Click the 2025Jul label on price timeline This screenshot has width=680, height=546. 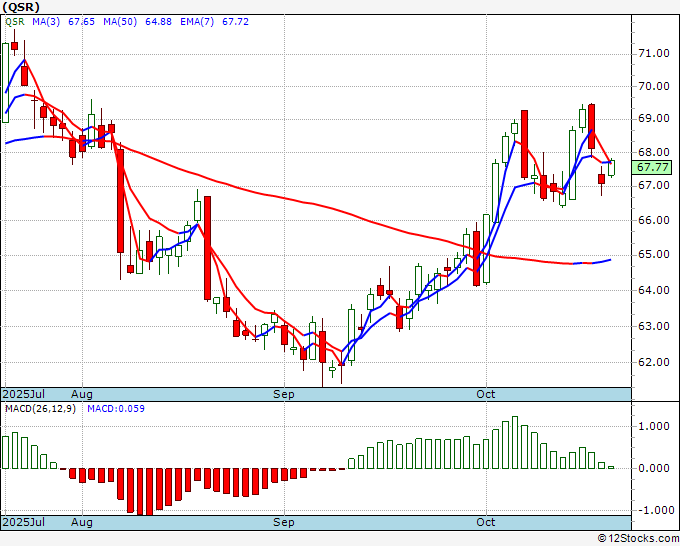[x=24, y=394]
